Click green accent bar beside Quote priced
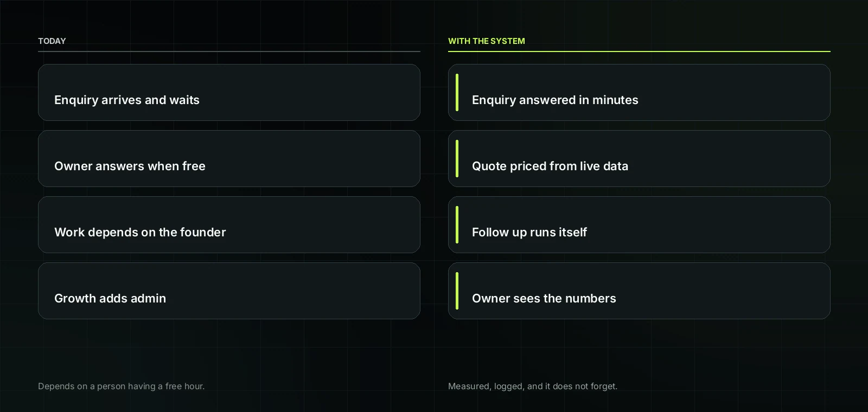This screenshot has width=868, height=412. tap(457, 159)
